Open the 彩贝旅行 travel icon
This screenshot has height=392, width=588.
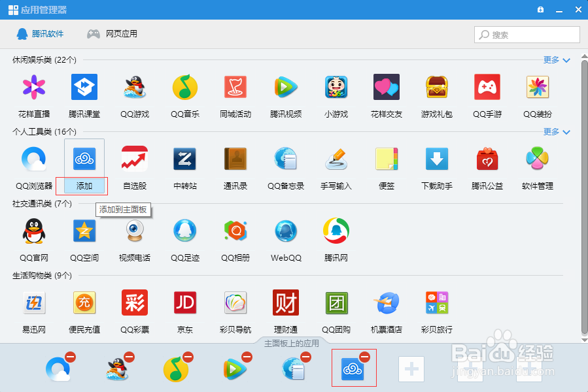click(x=436, y=302)
